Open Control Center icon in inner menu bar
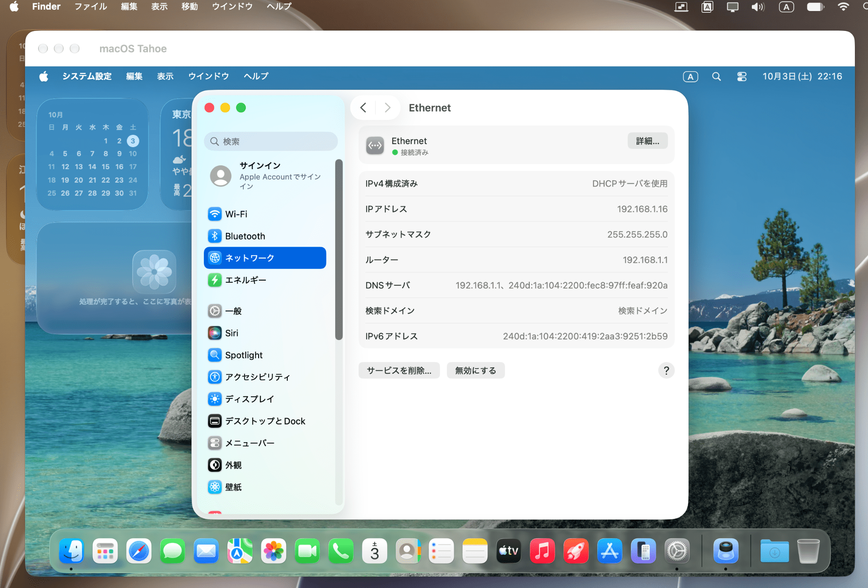 point(742,77)
